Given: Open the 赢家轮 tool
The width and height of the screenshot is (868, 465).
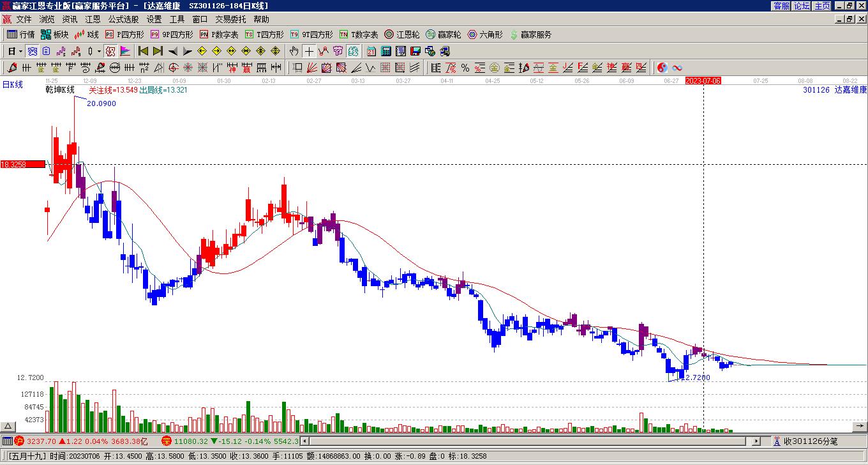Looking at the screenshot, I should 444,34.
